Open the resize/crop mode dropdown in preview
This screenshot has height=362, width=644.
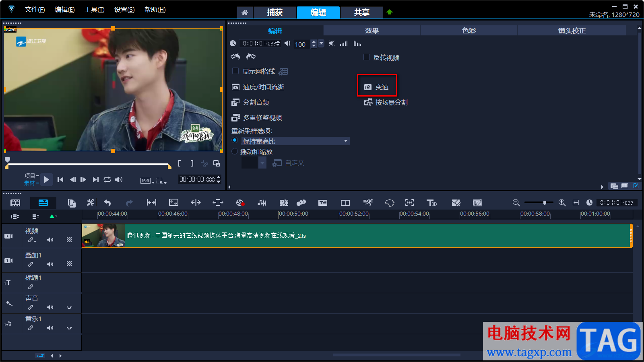(161, 181)
